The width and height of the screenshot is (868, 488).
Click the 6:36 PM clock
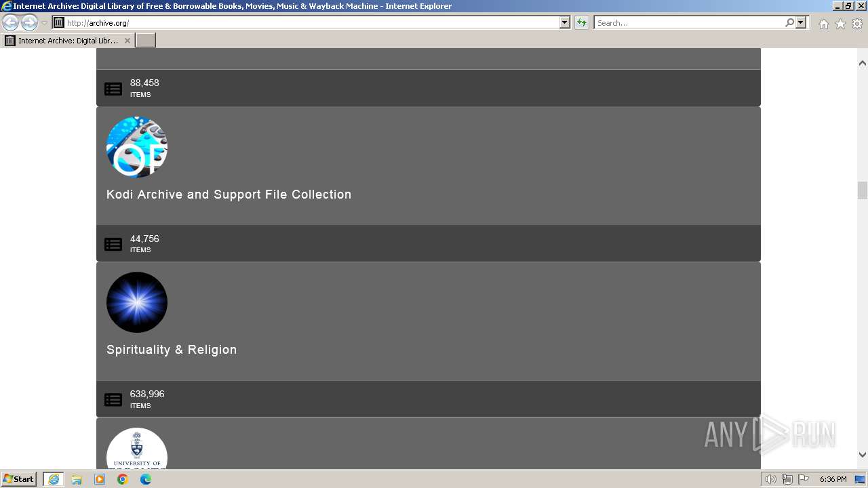[833, 479]
